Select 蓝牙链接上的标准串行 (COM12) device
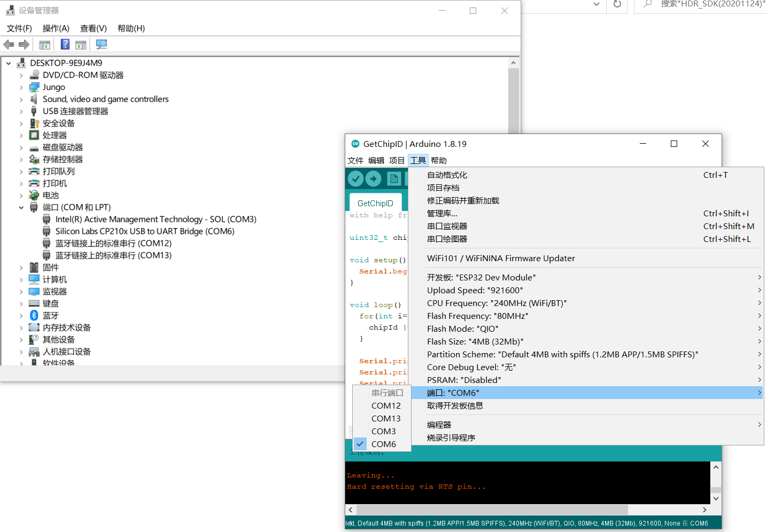Screen dimensions: 767x532 [113, 244]
